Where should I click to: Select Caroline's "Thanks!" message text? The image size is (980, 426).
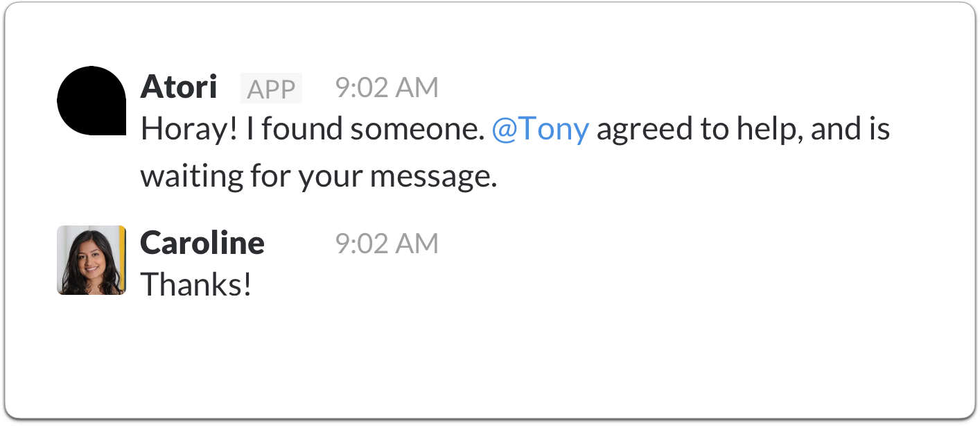click(195, 284)
